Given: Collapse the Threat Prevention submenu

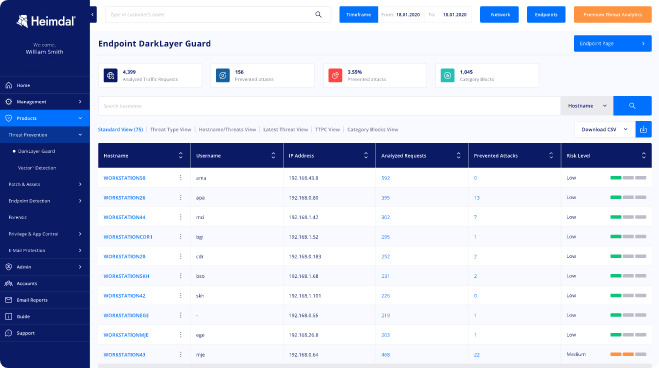Looking at the screenshot, I should tap(45, 135).
